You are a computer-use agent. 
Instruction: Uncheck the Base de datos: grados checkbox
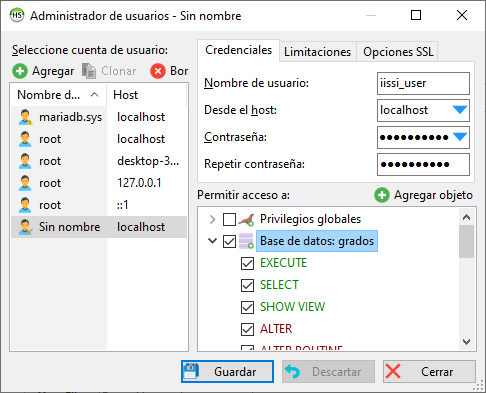pos(229,241)
